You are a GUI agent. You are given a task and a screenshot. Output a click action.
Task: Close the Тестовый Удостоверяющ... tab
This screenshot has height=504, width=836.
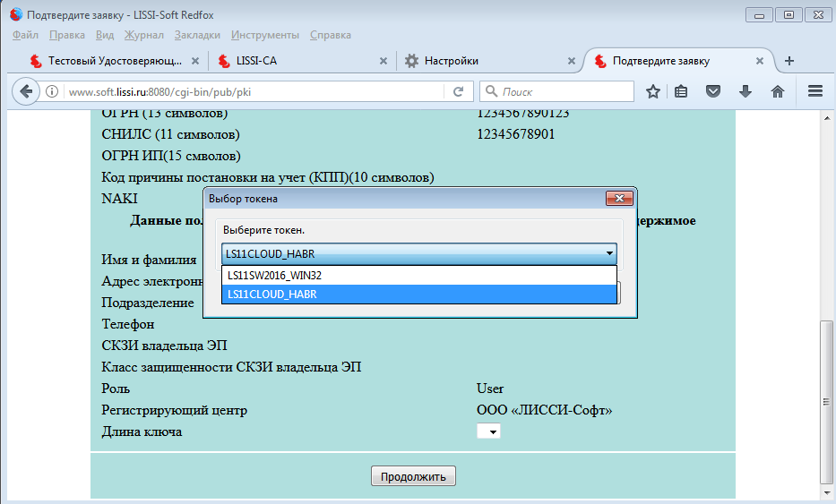point(195,61)
